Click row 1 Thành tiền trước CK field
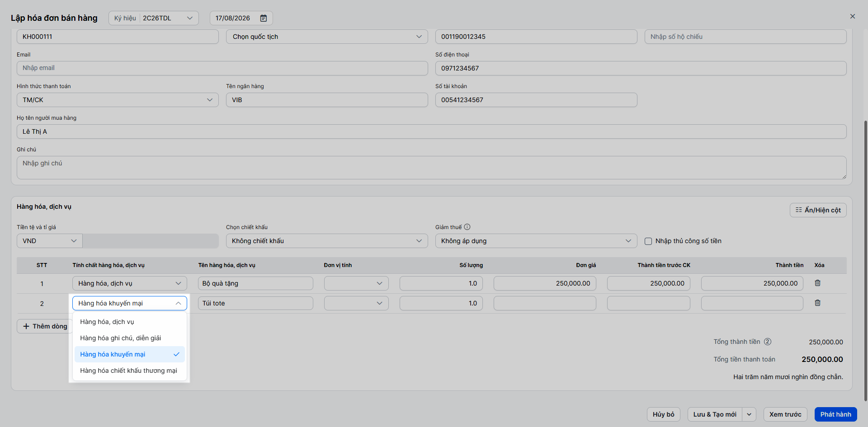Image resolution: width=868 pixels, height=427 pixels. pos(649,283)
